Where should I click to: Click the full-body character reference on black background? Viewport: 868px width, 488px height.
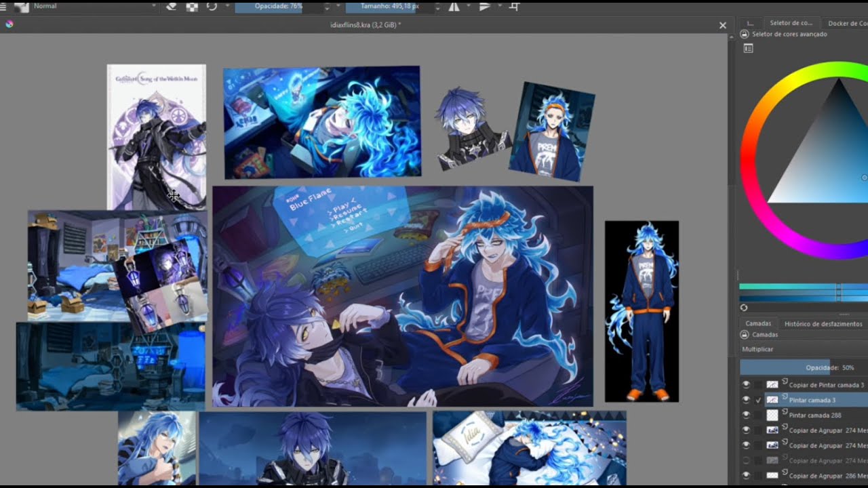pos(642,311)
